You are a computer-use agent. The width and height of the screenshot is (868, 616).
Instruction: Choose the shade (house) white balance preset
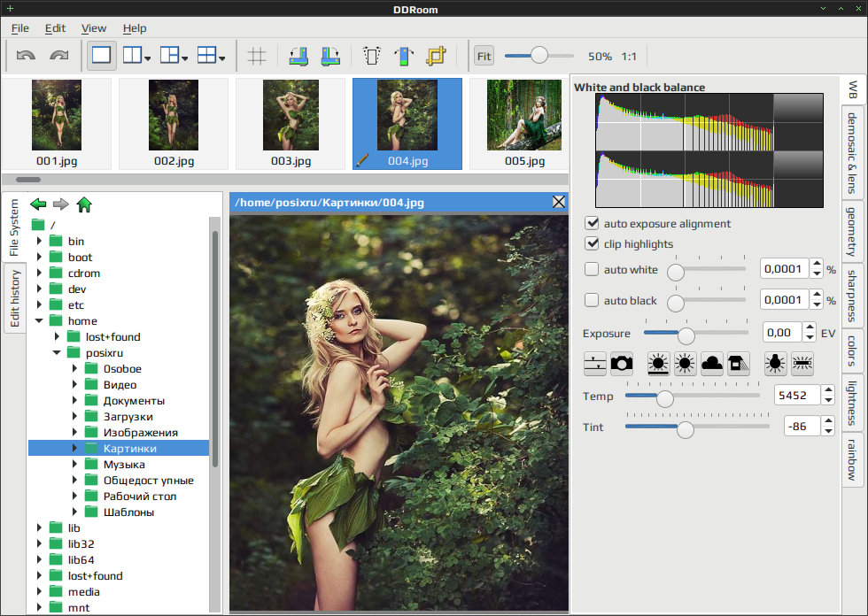[x=739, y=364]
